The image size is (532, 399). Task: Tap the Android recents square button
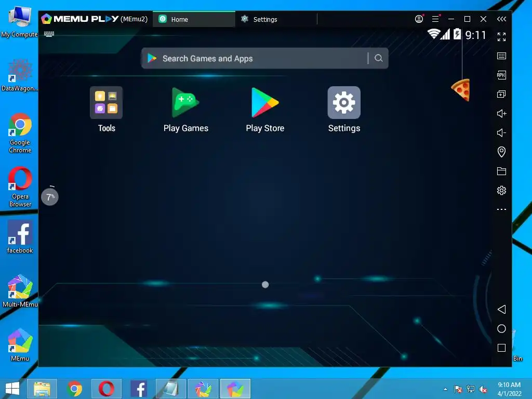coord(501,348)
